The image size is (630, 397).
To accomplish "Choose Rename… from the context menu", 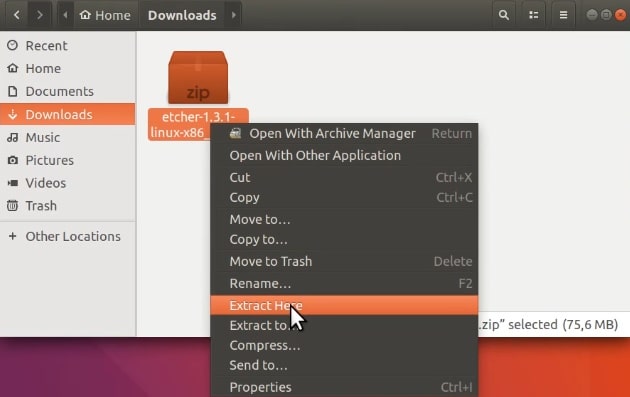I will [x=344, y=283].
